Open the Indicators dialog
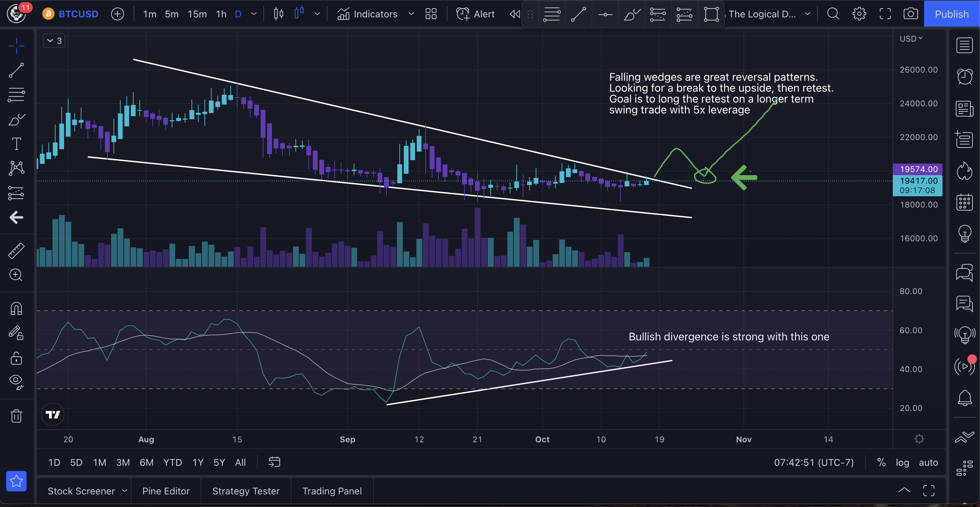 pos(367,14)
